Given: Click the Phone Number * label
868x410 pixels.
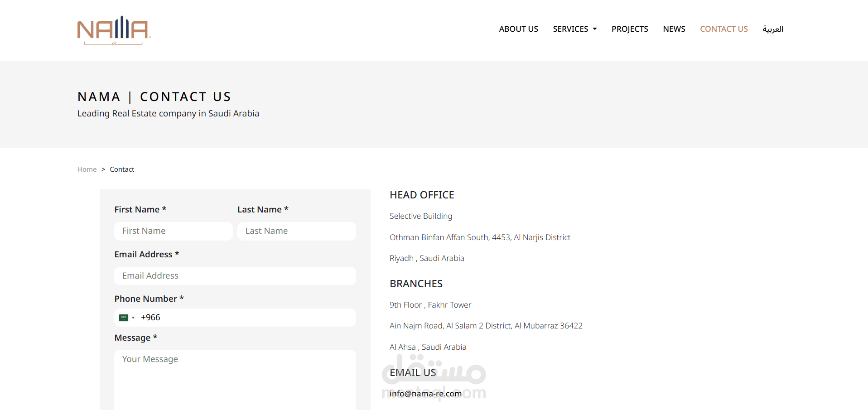Looking at the screenshot, I should (x=149, y=299).
